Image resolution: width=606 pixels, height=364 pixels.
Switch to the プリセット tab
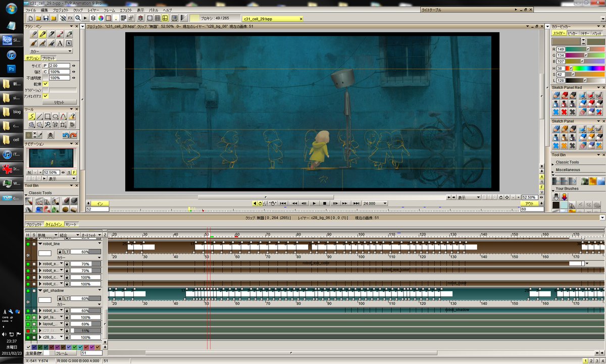(48, 58)
